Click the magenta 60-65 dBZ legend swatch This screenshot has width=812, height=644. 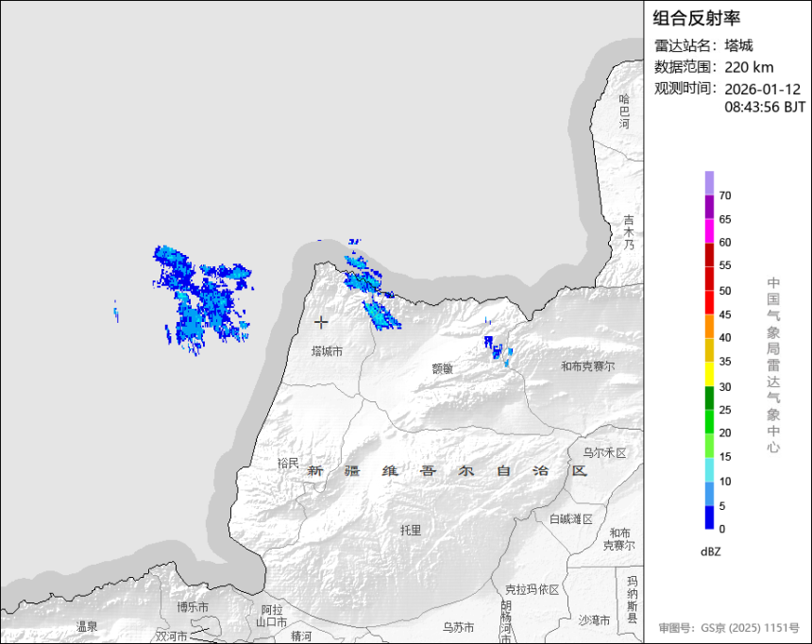click(709, 230)
